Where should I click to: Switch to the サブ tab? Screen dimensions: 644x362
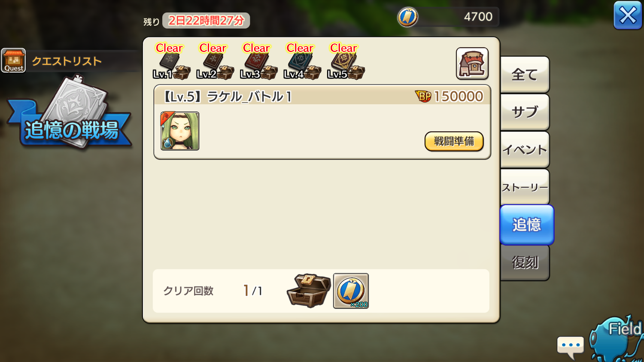(x=525, y=112)
